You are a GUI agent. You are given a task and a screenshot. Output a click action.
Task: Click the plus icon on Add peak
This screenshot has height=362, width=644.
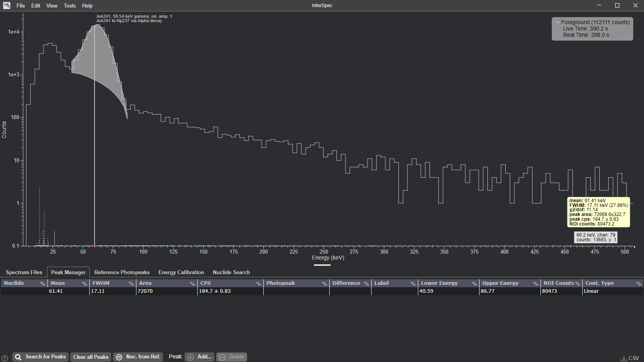(x=191, y=357)
